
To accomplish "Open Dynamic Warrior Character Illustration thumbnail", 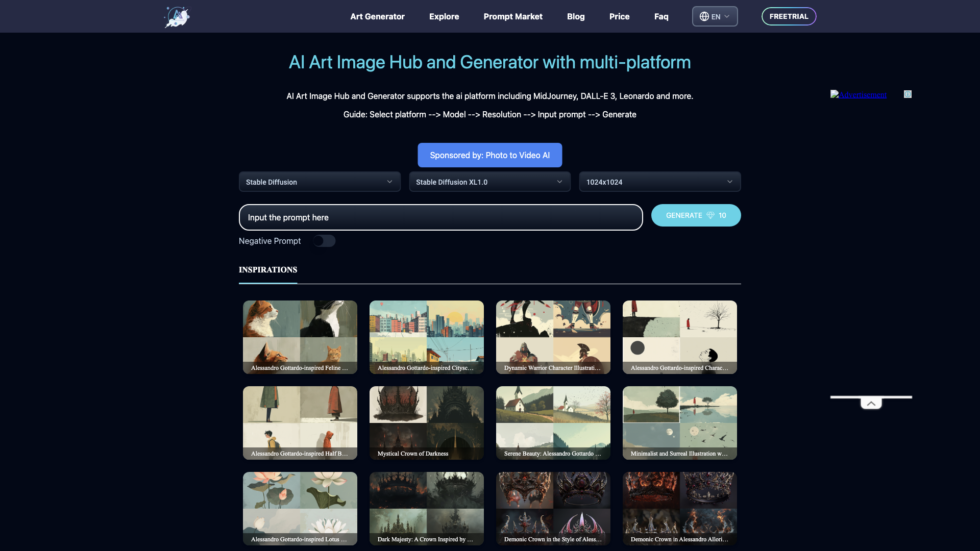I will tap(553, 337).
